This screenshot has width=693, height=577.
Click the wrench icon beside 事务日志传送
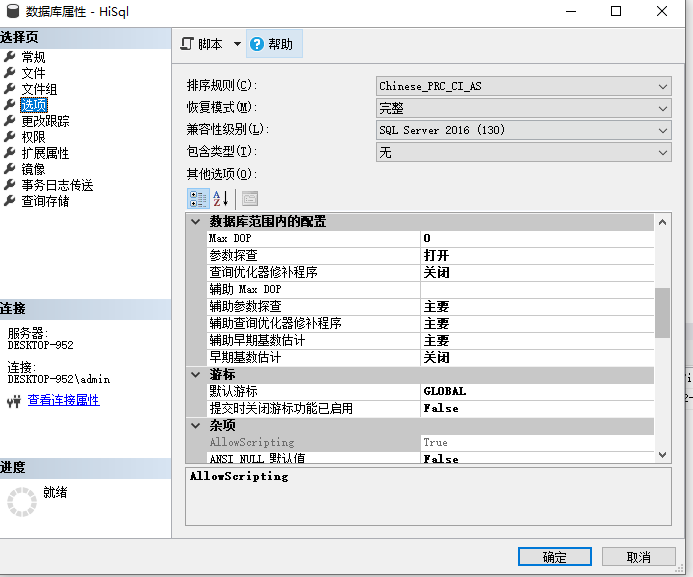10,185
